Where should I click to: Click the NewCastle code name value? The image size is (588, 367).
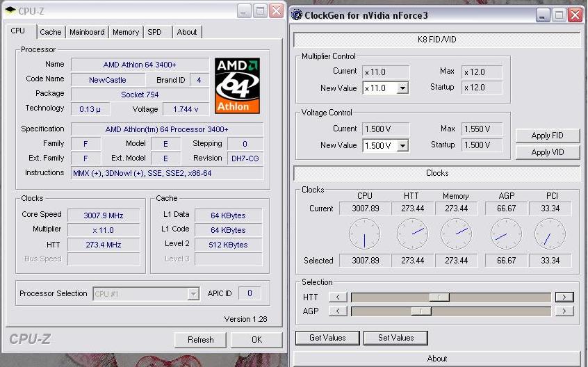click(108, 80)
